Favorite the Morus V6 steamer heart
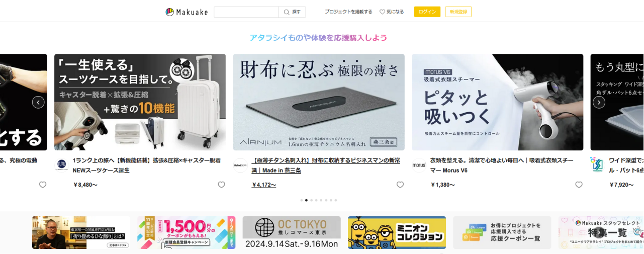Screen dimensions: 644x254 pyautogui.click(x=579, y=185)
